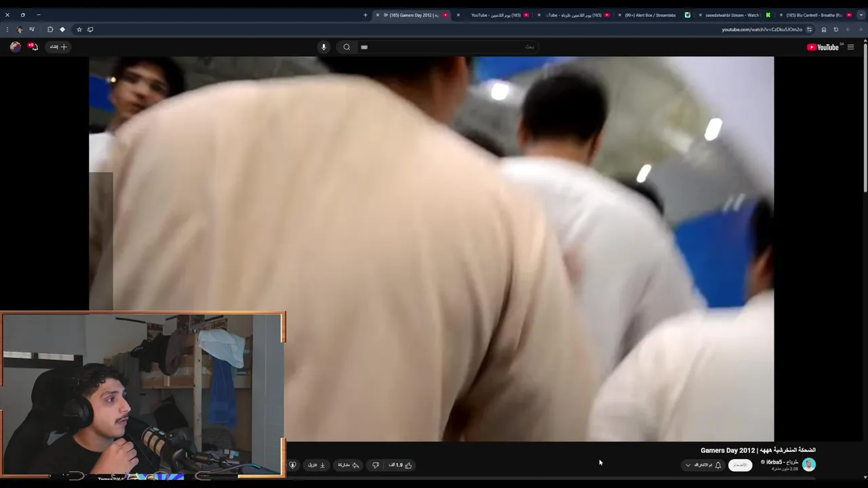Bookmark this page with star icon

(x=79, y=29)
